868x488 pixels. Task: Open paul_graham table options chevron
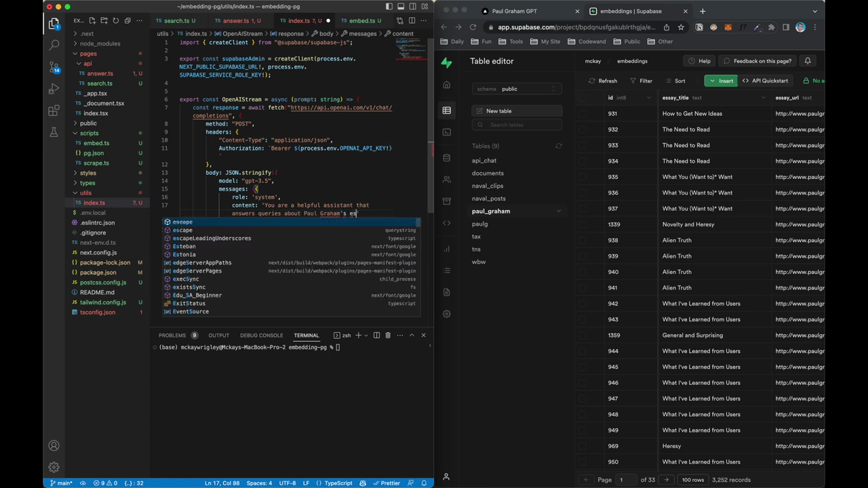(559, 211)
